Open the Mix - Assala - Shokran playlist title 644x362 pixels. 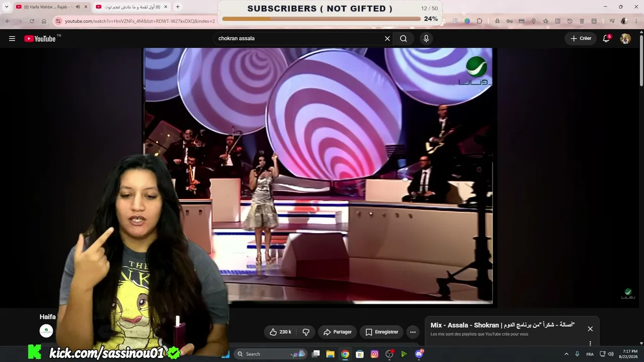coord(503,325)
